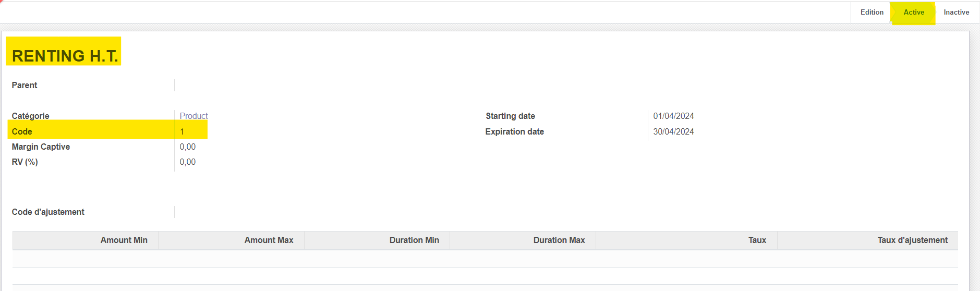Sort by Duration Min column
The image size is (980, 291).
[x=414, y=240]
